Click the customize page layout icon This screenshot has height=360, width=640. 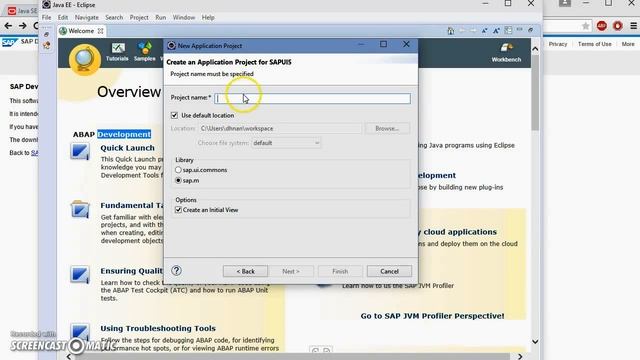coord(508,30)
